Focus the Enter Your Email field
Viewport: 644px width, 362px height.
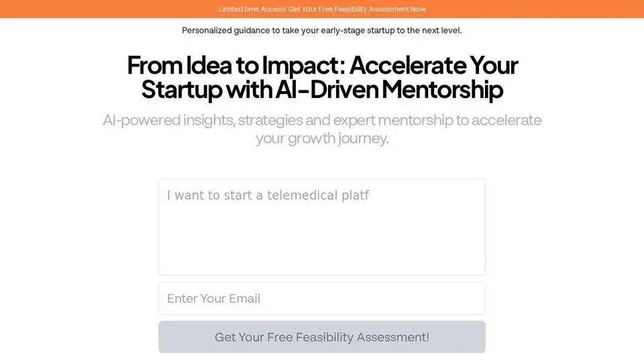322,298
